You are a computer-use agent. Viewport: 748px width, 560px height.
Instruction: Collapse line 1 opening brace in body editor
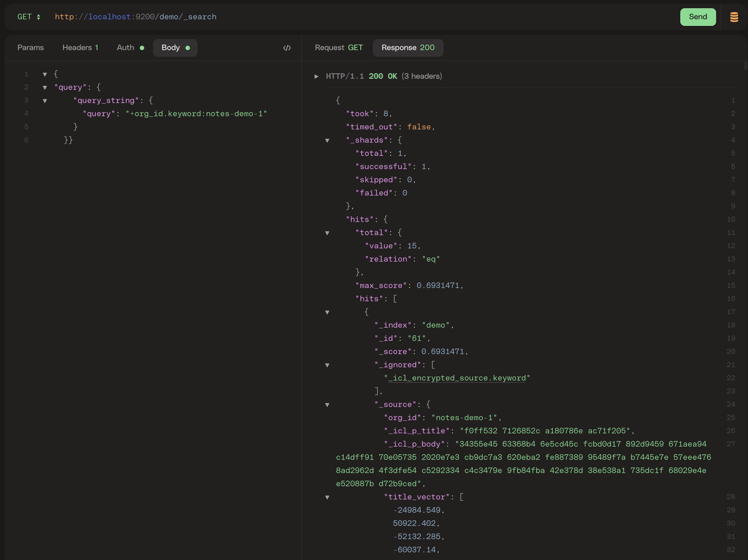pyautogui.click(x=45, y=74)
